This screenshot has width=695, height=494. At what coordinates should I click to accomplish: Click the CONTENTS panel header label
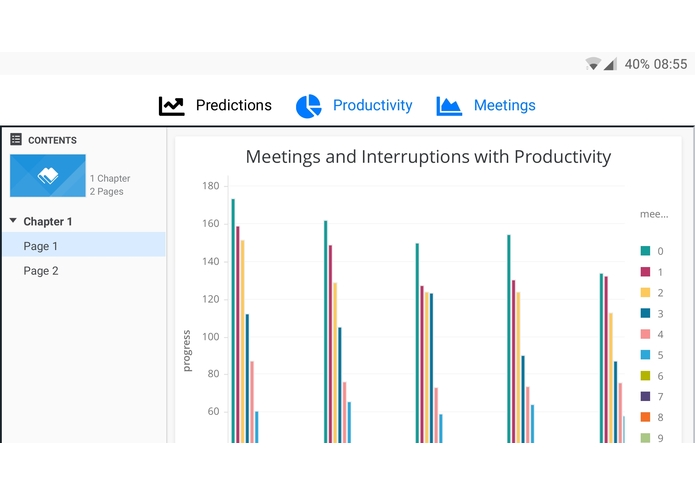point(52,140)
